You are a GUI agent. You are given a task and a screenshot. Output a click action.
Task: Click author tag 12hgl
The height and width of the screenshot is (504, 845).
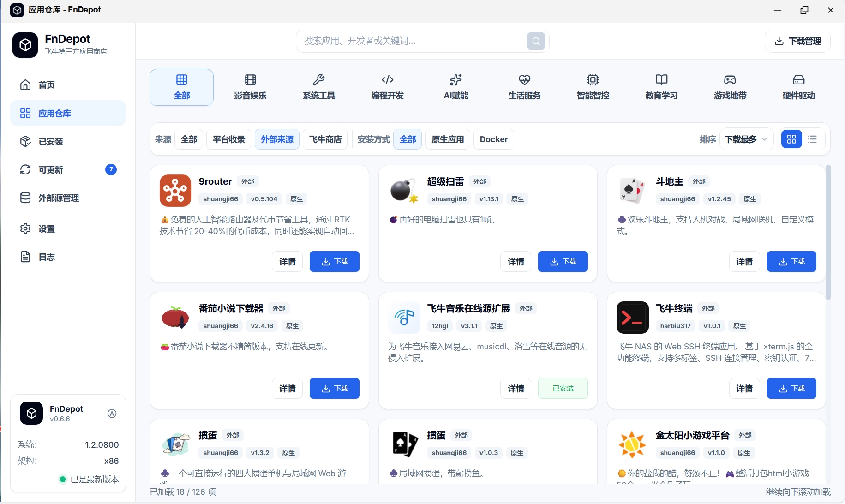pyautogui.click(x=440, y=326)
